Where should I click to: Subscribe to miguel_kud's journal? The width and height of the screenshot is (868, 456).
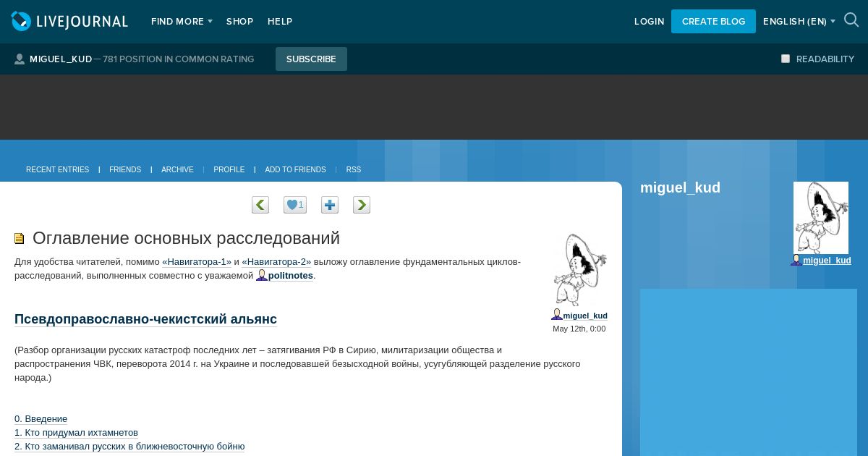(x=311, y=59)
